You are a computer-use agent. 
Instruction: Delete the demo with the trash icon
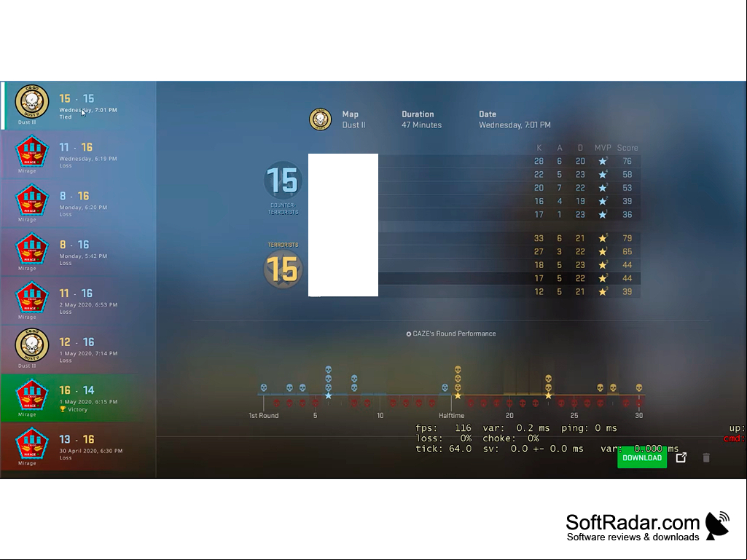[706, 457]
